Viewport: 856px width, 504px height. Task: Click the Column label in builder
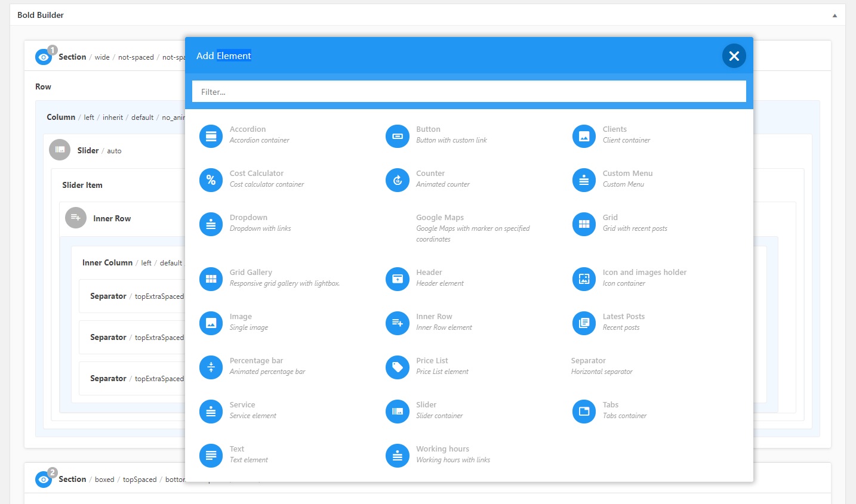[x=61, y=117]
